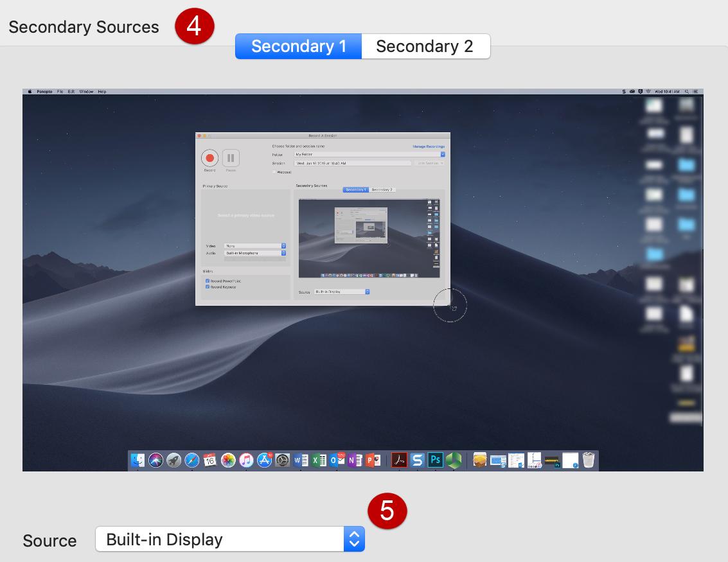Screen dimensions: 728x562
Task: Click the Snagit S icon in dock
Action: pyautogui.click(x=418, y=461)
